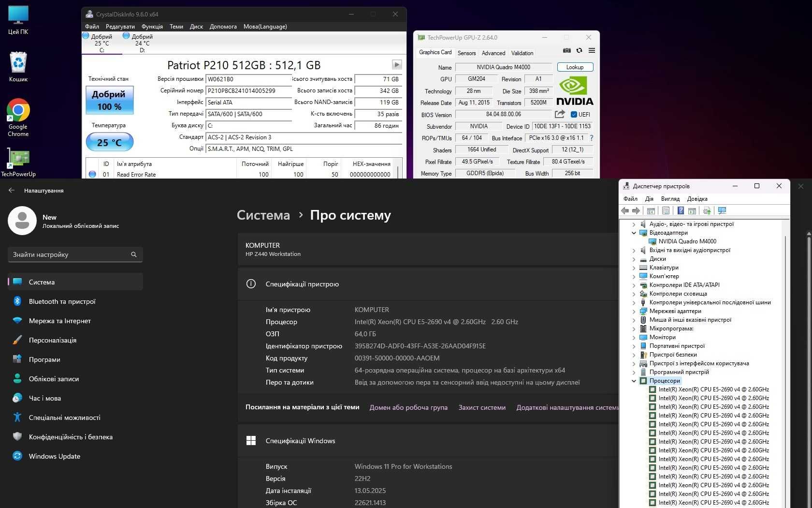Save the BIOS using the GPU-Z share arrow icon
Viewport: 812px width, 508px height.
click(x=560, y=114)
